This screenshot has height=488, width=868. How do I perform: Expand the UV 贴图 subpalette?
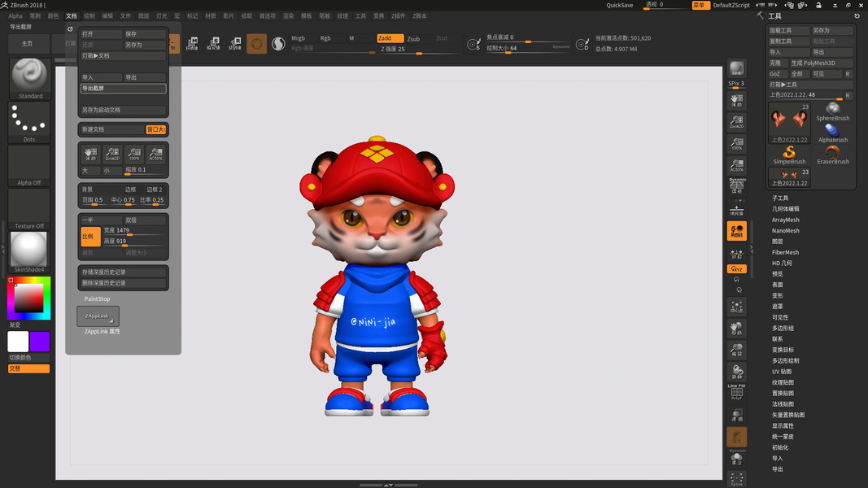tap(782, 372)
